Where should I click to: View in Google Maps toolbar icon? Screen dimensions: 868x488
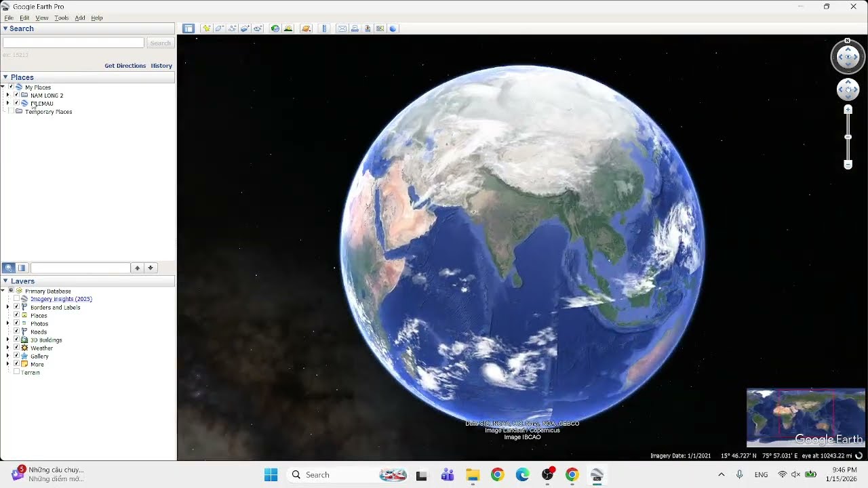click(x=380, y=28)
